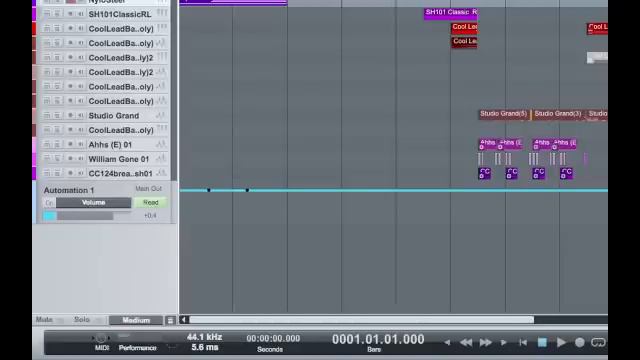
Task: Click the cyan automation track color swatch
Action: (49, 216)
